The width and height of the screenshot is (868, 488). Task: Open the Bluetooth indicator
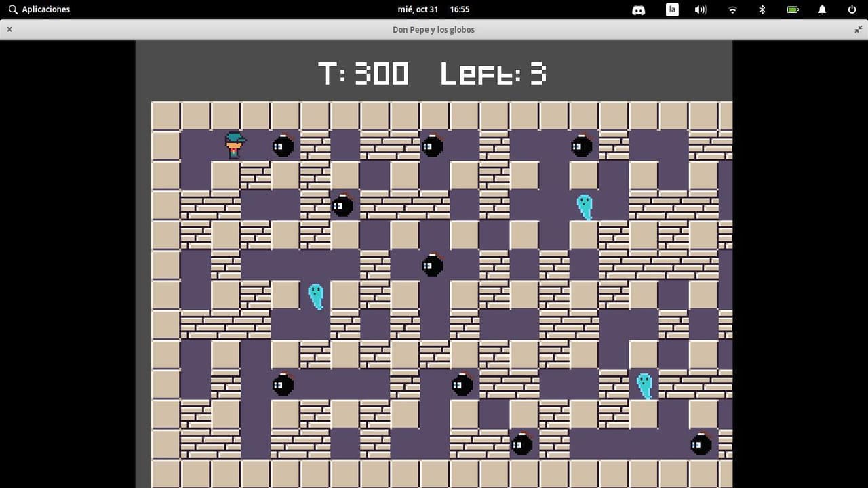click(762, 9)
